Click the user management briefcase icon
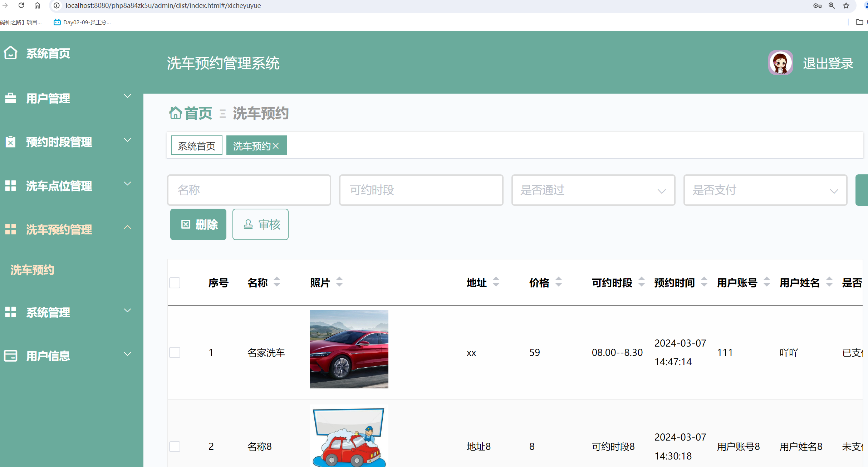The image size is (868, 467). (10, 98)
